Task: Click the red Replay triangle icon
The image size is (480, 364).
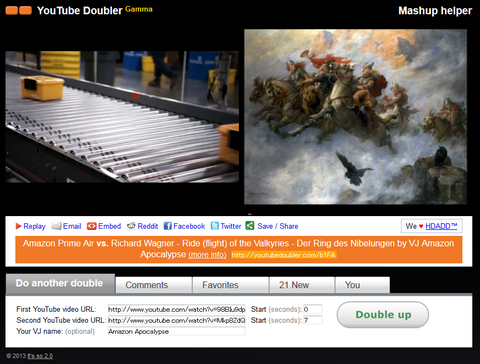Action: point(18,226)
